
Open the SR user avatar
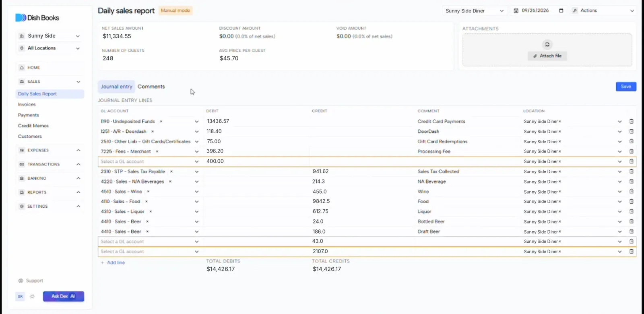[20, 297]
